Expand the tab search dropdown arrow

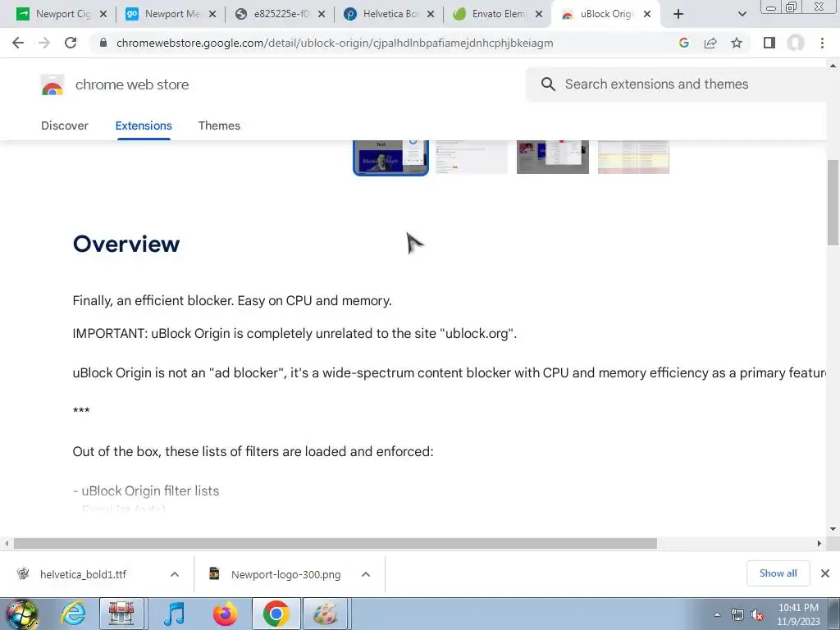tap(742, 14)
